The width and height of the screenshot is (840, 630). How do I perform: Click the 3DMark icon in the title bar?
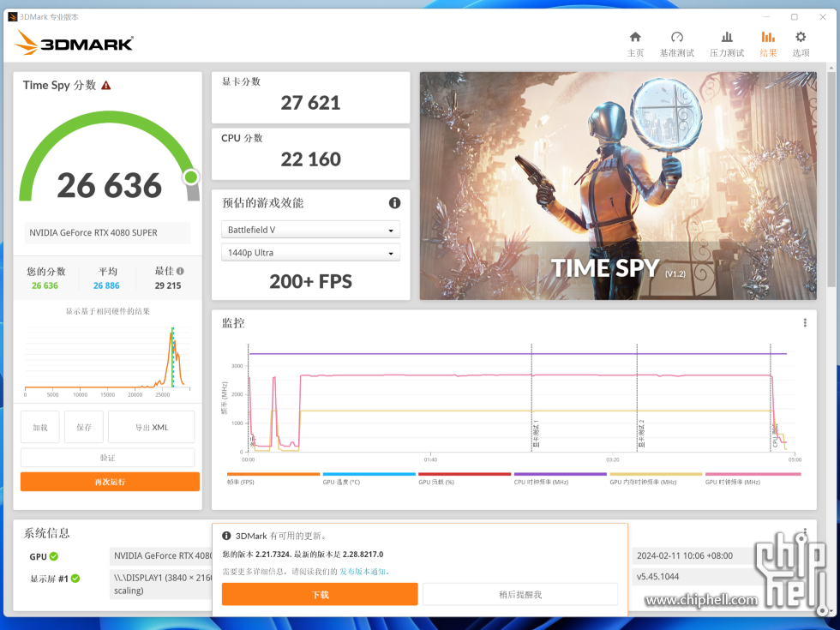pos(12,16)
